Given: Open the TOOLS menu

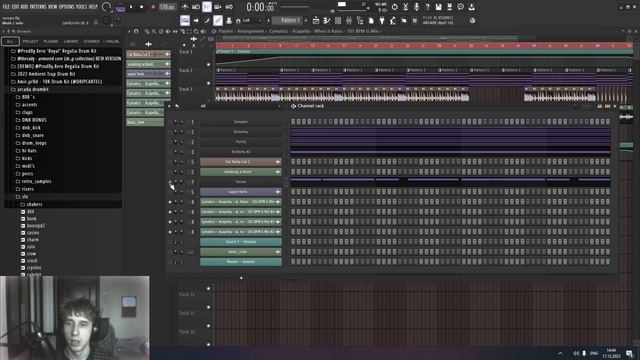Looking at the screenshot, I should click(x=81, y=7).
